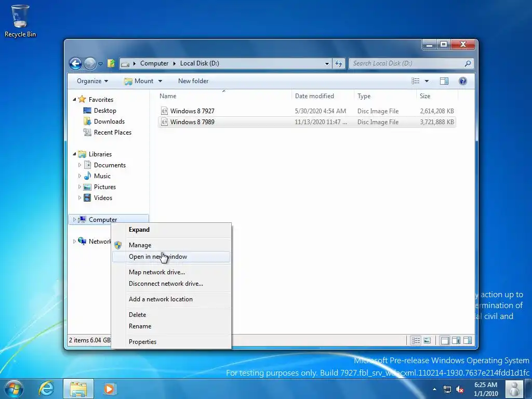
Task: Click Libraries in the navigation pane
Action: [100, 154]
